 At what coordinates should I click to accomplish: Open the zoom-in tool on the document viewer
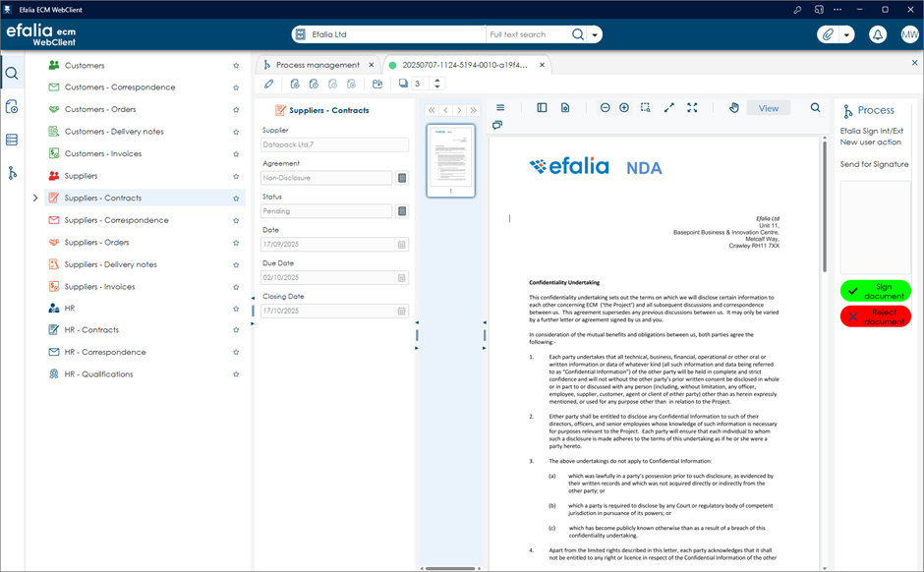[x=623, y=108]
